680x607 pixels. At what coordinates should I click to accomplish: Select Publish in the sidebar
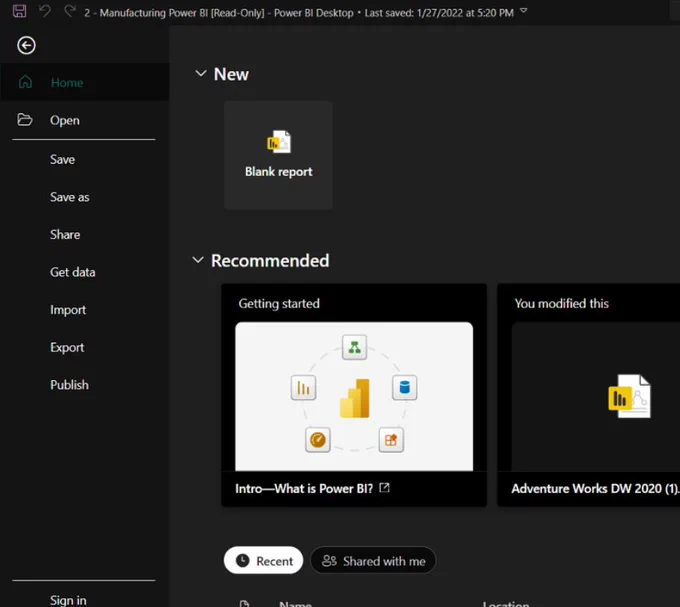[69, 385]
